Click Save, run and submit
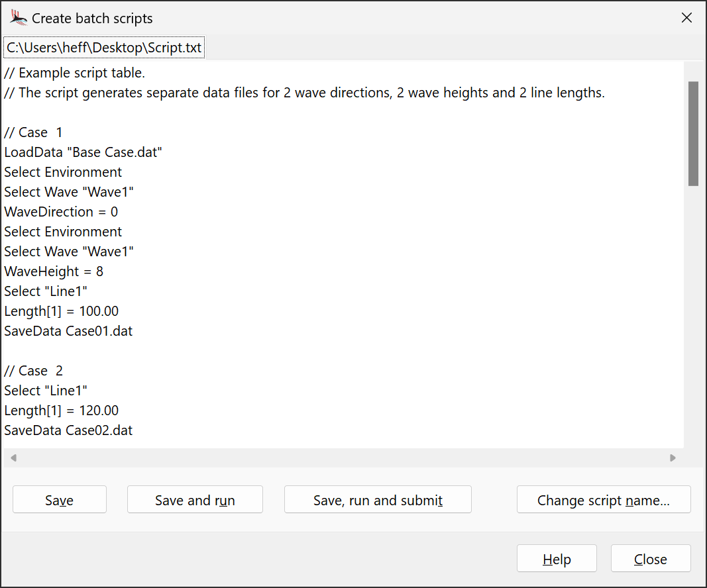This screenshot has height=588, width=707. tap(378, 500)
